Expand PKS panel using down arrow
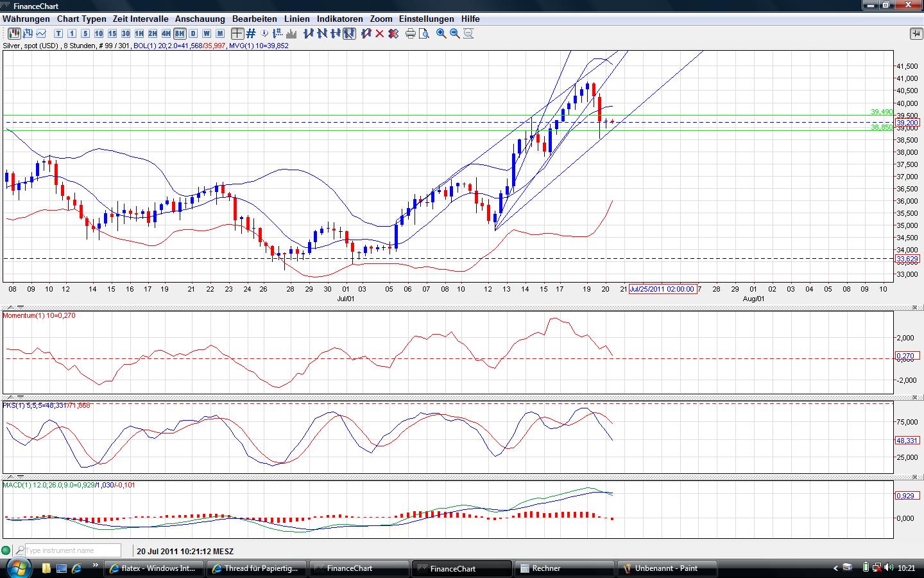The image size is (924, 578). (x=19, y=398)
